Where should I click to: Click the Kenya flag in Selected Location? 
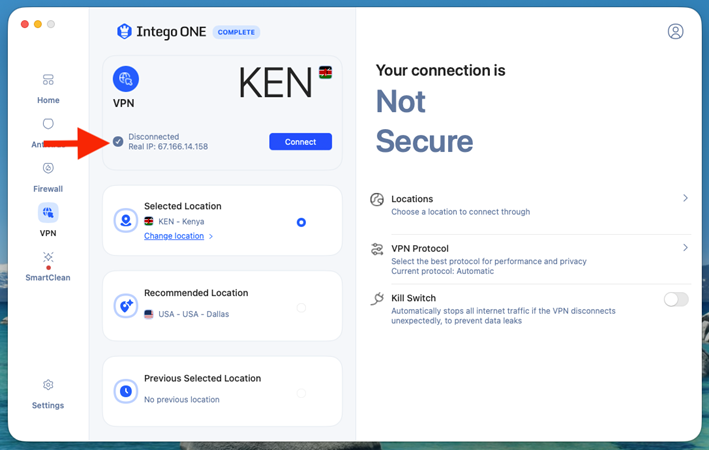[148, 221]
